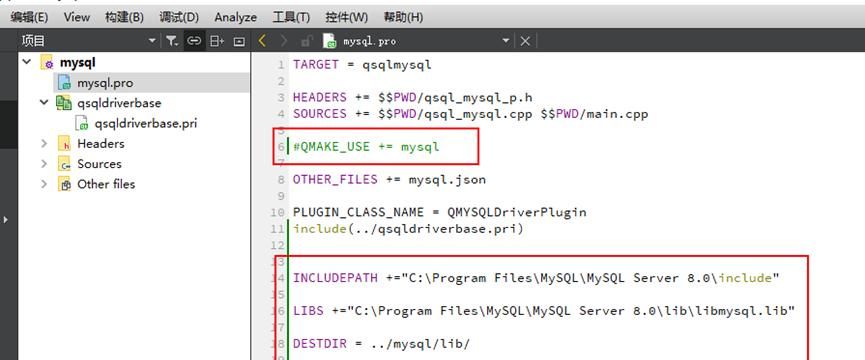Click the DESTDIR = ../mysql/lib/ line
The width and height of the screenshot is (865, 360).
(x=381, y=343)
